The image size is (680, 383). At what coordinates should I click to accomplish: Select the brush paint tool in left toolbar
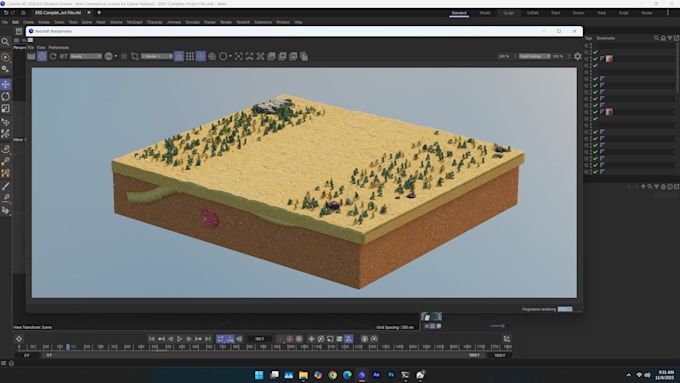pyautogui.click(x=6, y=186)
